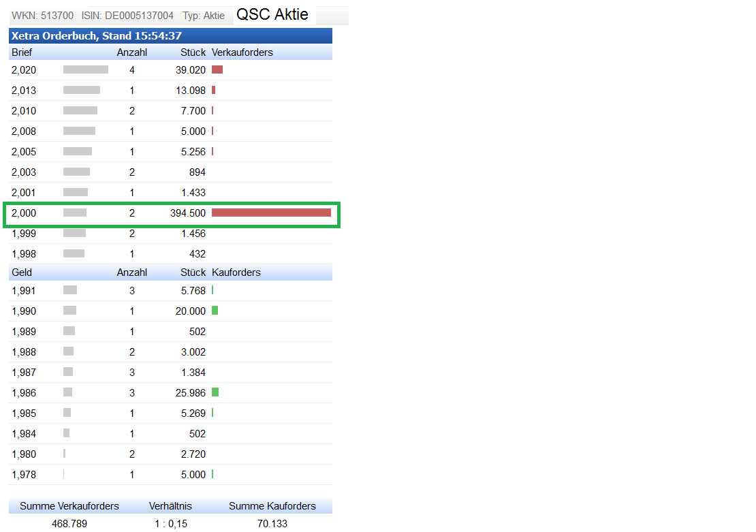The width and height of the screenshot is (756, 532).
Task: Click the green buy bar for 20.000
Action: click(215, 310)
